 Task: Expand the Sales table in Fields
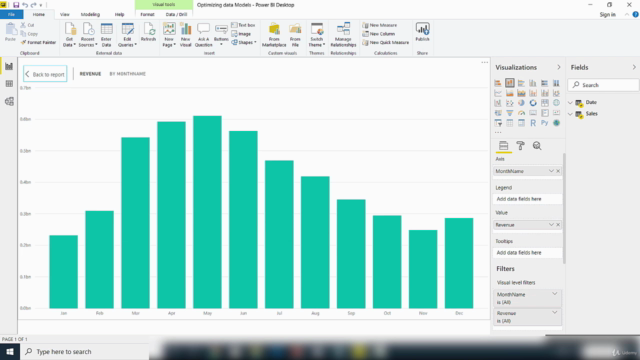coord(571,114)
